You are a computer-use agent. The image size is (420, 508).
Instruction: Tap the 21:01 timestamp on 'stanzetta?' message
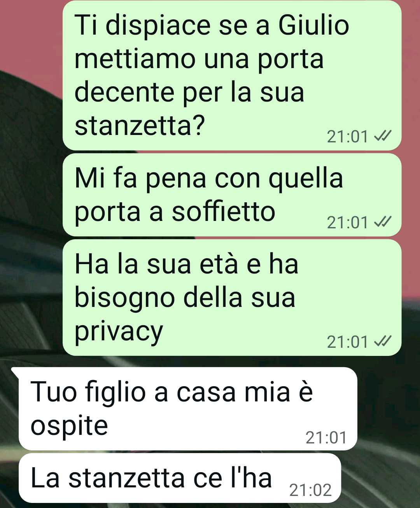coord(347,137)
